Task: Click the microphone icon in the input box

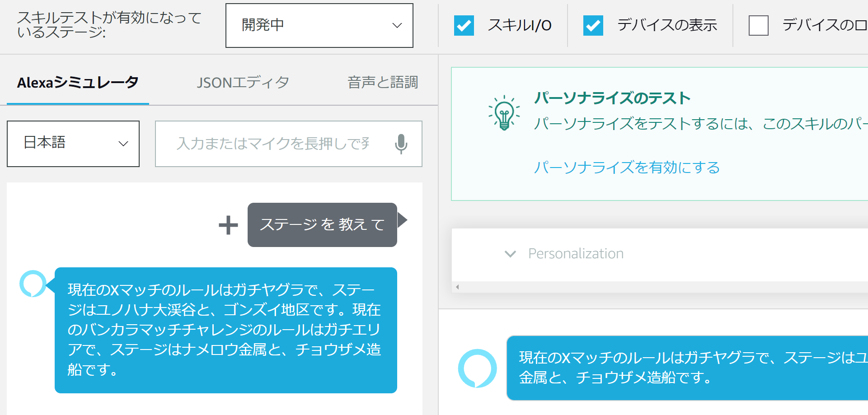Action: 401,144
